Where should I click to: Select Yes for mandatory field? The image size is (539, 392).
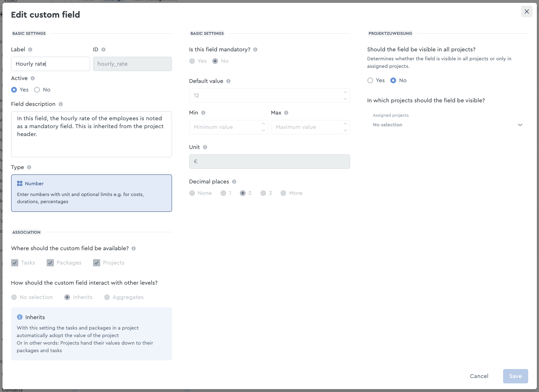click(x=192, y=61)
